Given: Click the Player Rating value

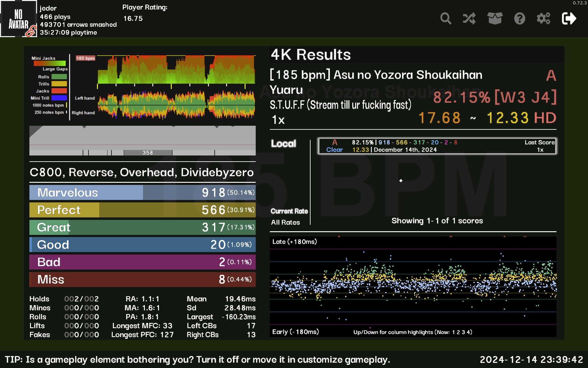Looking at the screenshot, I should click(x=133, y=18).
